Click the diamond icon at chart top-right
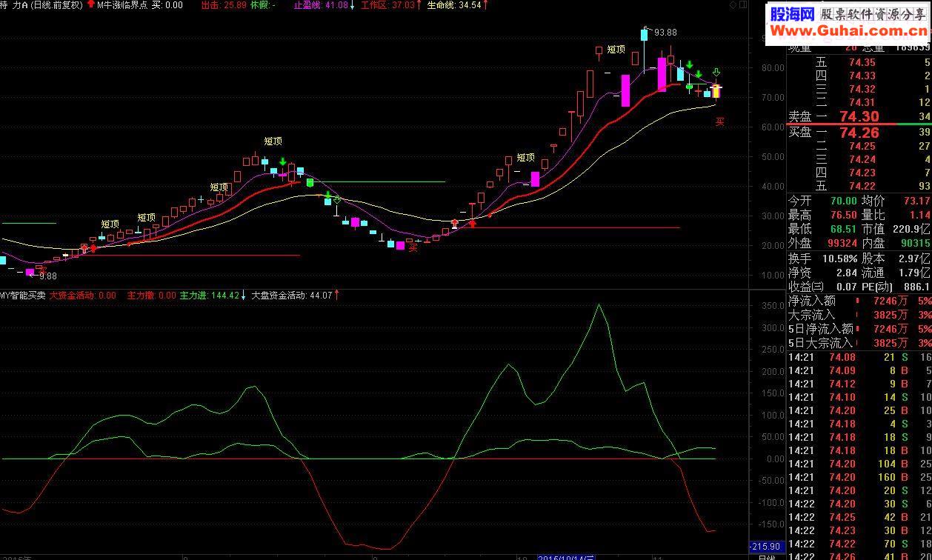932x560 pixels. [733, 5]
